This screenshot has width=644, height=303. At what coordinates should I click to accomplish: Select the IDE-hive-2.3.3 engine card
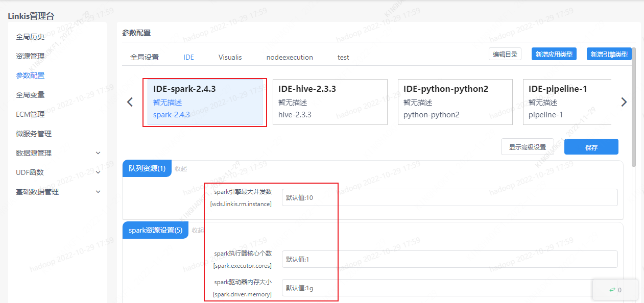tap(330, 102)
